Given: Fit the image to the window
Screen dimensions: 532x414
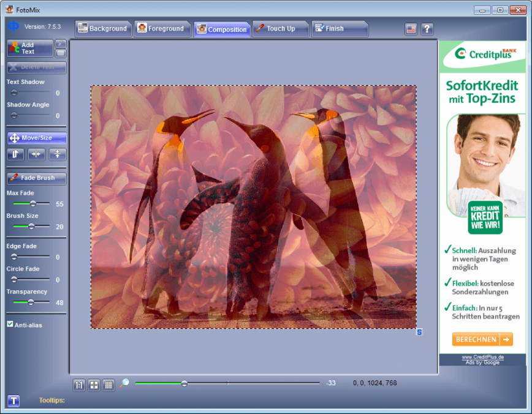Looking at the screenshot, I should click(93, 385).
